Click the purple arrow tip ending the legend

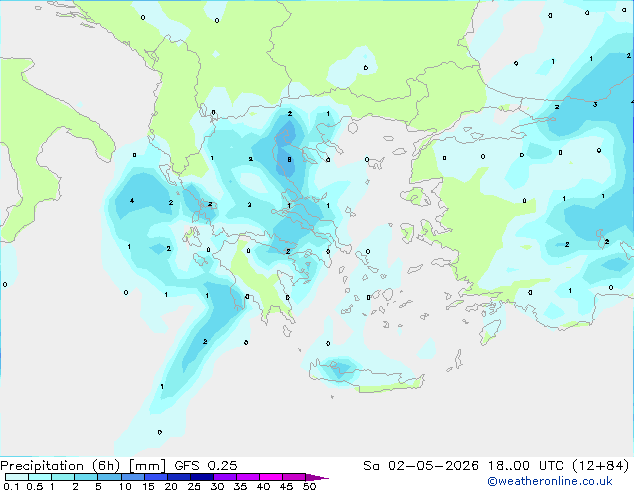(317, 477)
